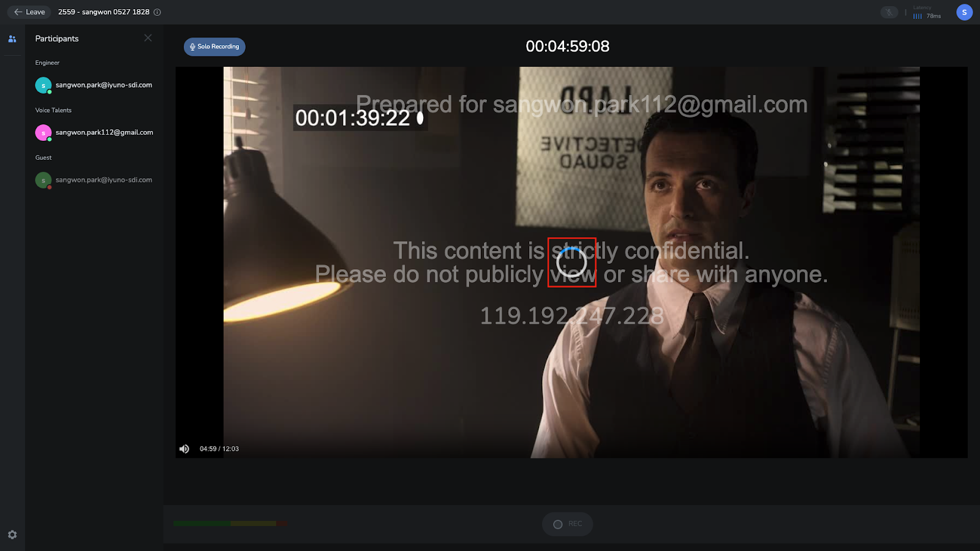Click the Voice Talents section label

click(53, 110)
